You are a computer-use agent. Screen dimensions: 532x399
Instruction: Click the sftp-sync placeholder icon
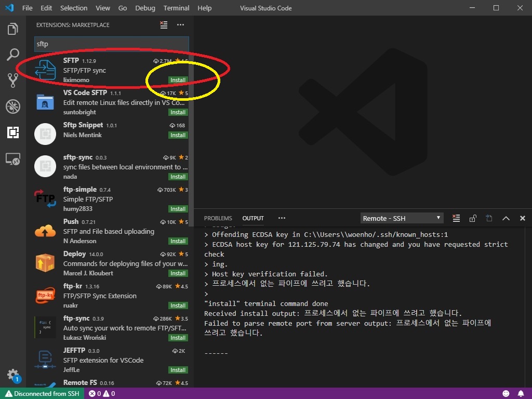tap(45, 166)
